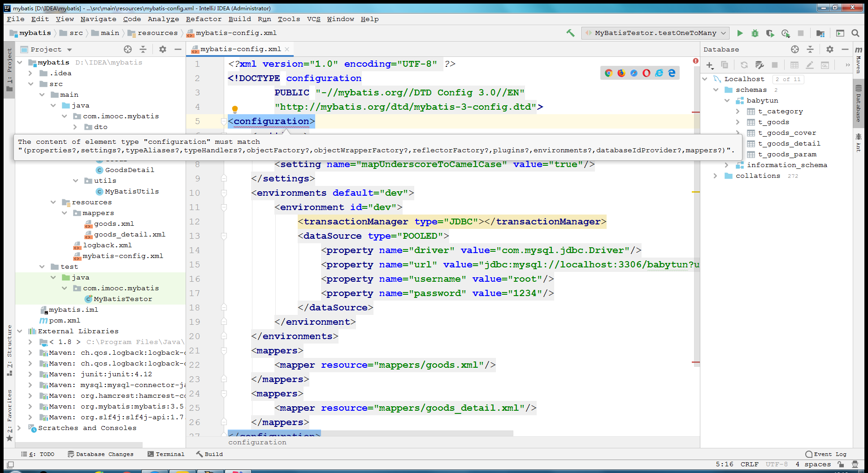Viewport: 868px width, 473px height.
Task: Expand collations node in Database panel
Action: pos(716,176)
